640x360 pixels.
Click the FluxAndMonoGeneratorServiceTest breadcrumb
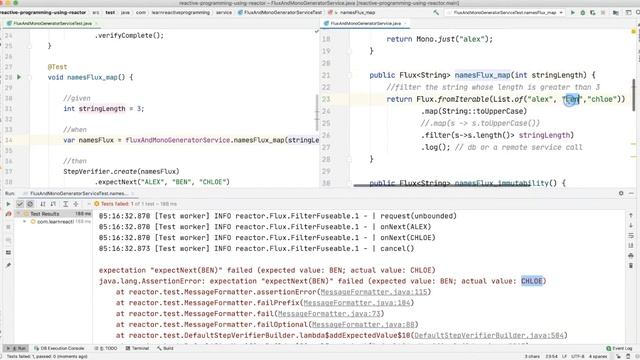(x=280, y=13)
